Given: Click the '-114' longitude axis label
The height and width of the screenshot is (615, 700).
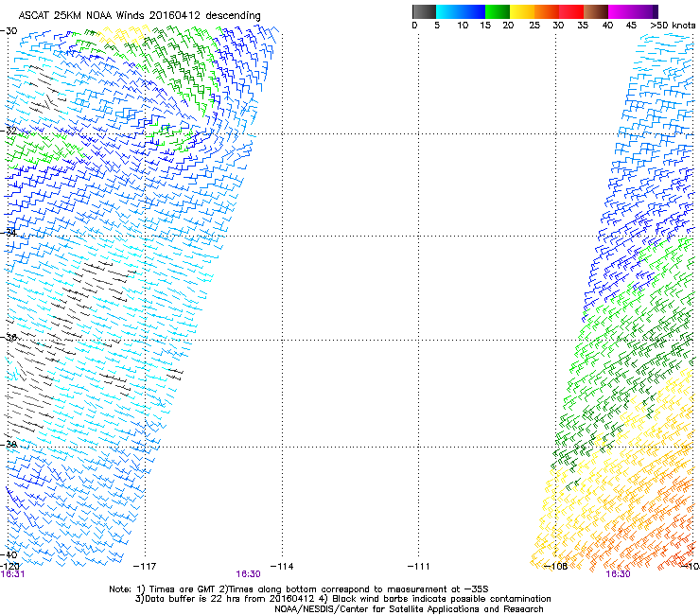Looking at the screenshot, I should [x=282, y=567].
